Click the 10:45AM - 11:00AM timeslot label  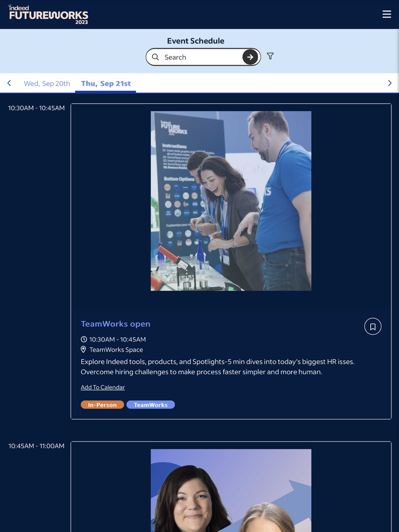click(x=36, y=446)
